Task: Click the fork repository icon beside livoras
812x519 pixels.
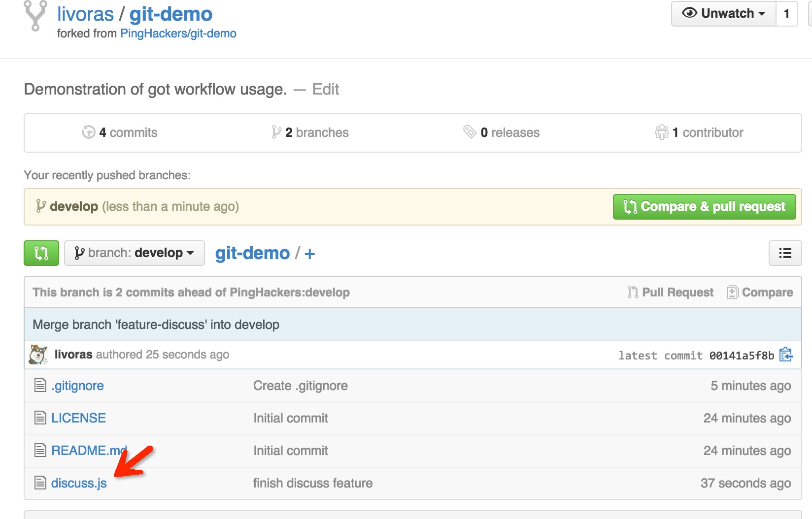Action: pyautogui.click(x=35, y=16)
